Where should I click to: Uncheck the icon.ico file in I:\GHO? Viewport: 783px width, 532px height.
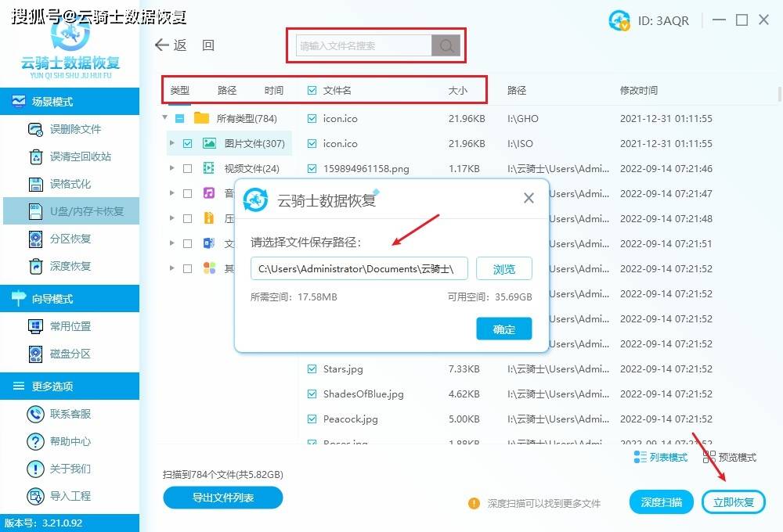pos(312,119)
